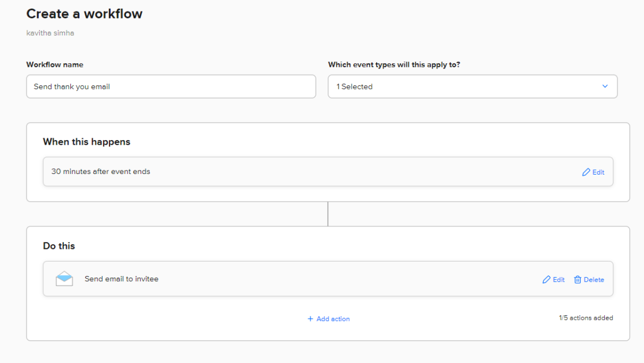Click the 'Do this' section heading
644x363 pixels.
pos(59,246)
